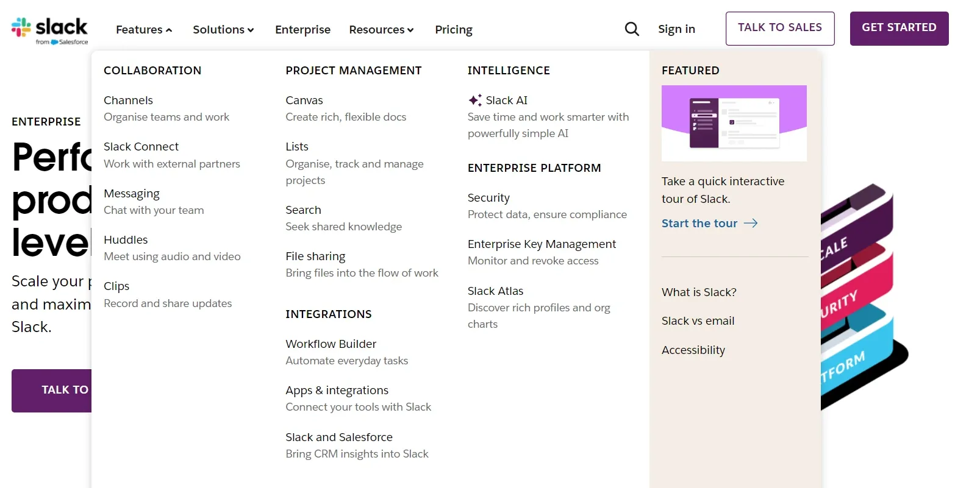Click 'Organise teams and work' description
This screenshot has height=488, width=980.
pyautogui.click(x=166, y=116)
